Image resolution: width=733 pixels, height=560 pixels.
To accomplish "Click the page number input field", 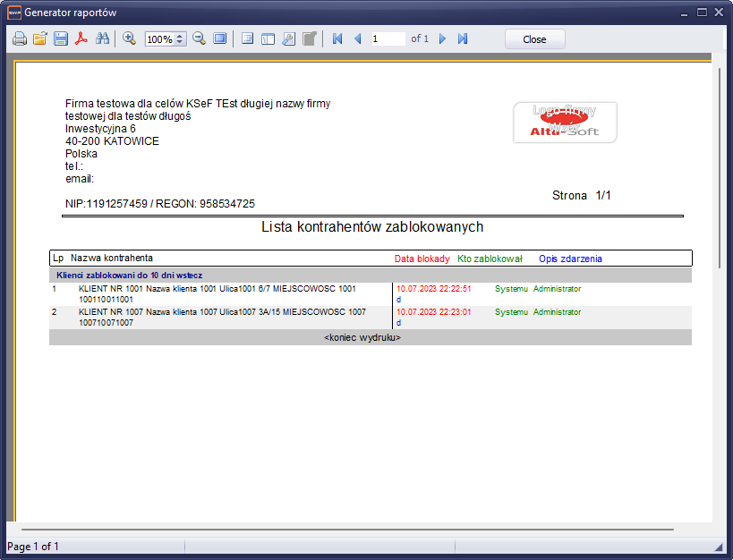I will coord(388,39).
